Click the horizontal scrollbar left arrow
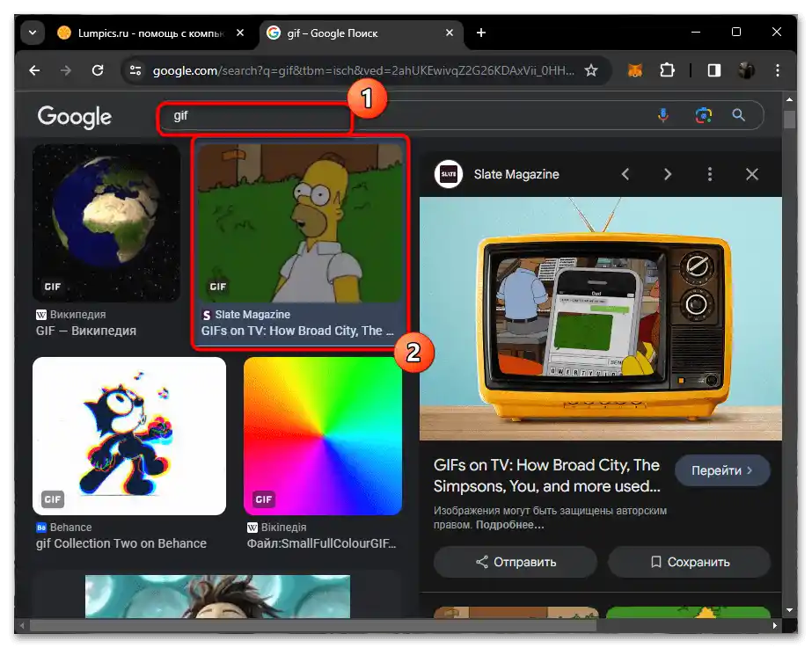The image size is (812, 648). tap(22, 625)
